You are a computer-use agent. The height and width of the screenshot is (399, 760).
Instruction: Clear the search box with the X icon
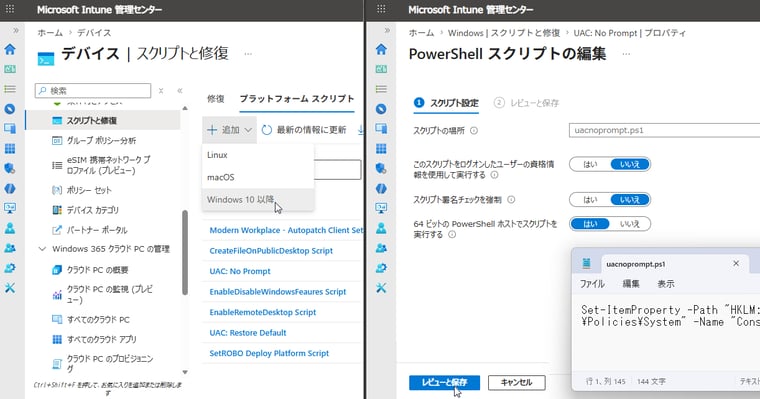161,91
